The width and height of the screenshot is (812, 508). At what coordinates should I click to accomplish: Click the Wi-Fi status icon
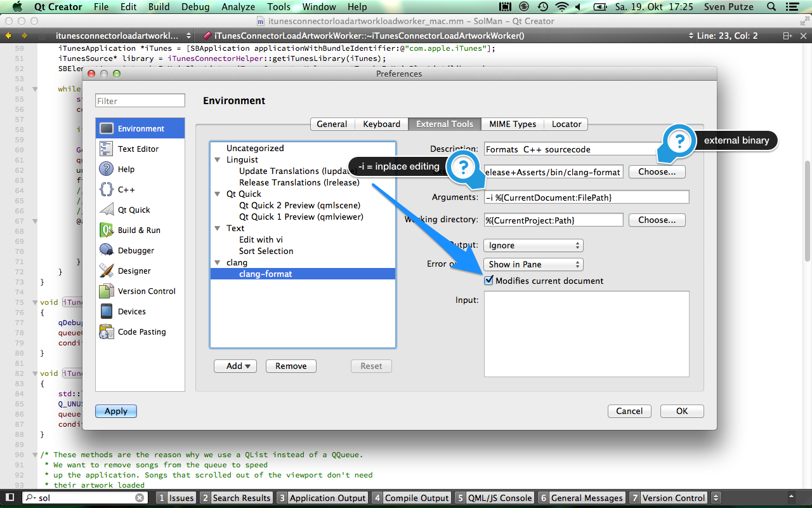(x=562, y=7)
